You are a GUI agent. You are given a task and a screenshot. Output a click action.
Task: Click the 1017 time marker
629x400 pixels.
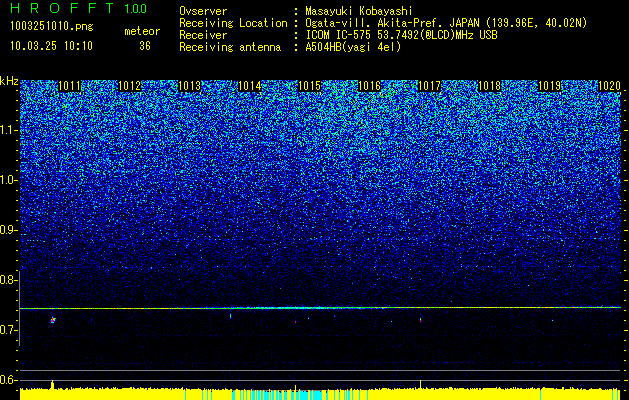pyautogui.click(x=429, y=86)
